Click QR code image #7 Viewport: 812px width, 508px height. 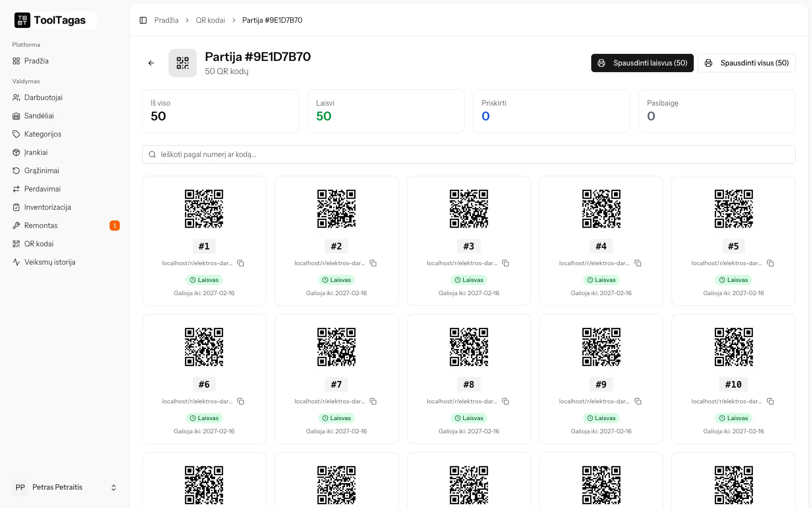pos(336,347)
